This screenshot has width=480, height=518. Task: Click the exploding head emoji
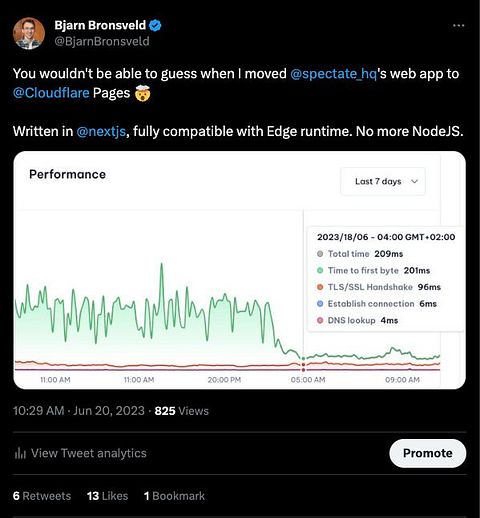(x=143, y=93)
